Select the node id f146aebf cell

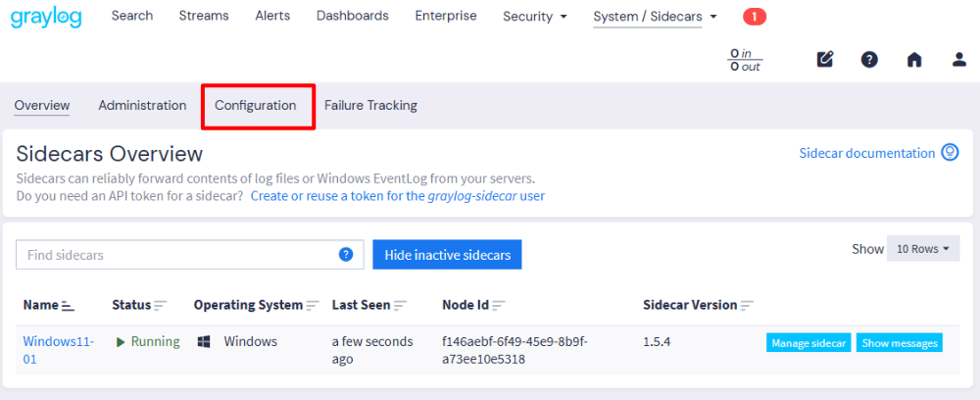515,351
